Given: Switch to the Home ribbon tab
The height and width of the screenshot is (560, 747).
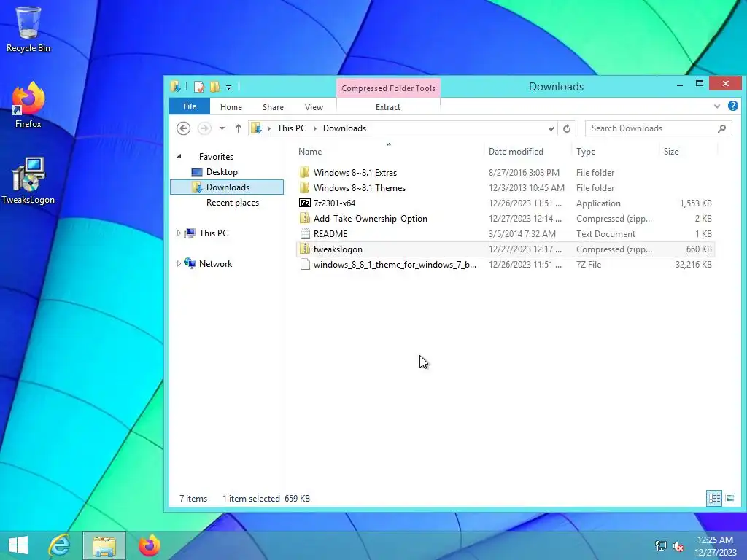Looking at the screenshot, I should coord(231,107).
